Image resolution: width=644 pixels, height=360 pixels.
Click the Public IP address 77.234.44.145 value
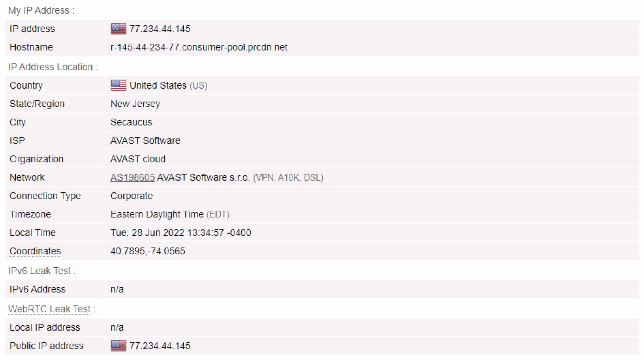pyautogui.click(x=160, y=346)
